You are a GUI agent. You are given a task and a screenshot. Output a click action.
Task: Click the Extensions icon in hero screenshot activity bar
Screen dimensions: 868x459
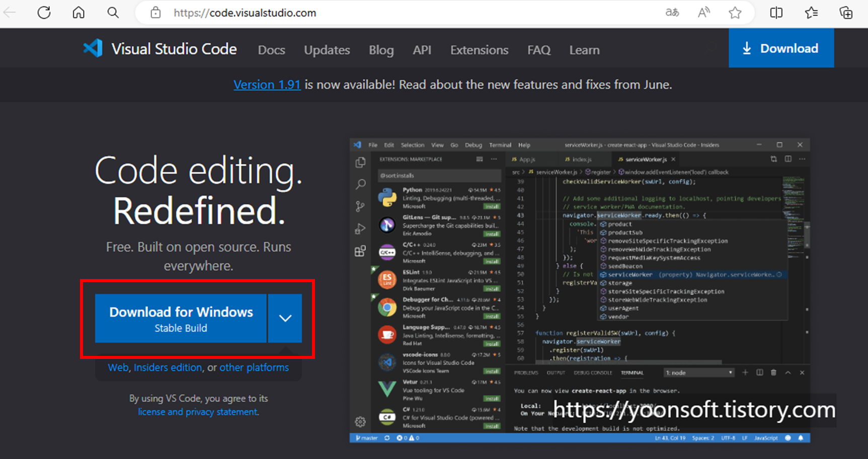point(360,251)
